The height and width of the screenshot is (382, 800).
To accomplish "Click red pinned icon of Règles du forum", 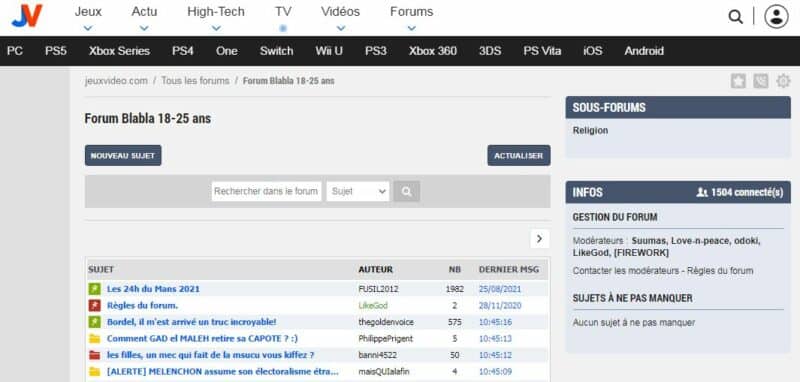I will (x=94, y=305).
